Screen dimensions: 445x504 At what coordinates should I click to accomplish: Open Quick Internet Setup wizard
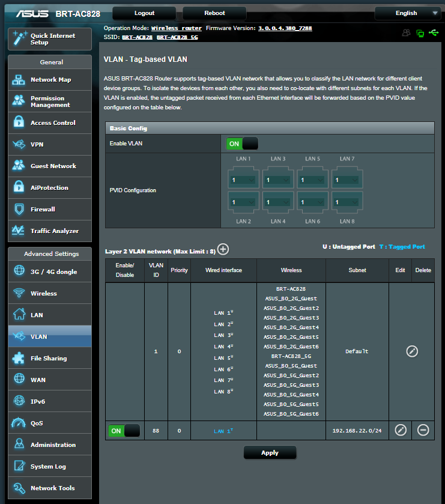click(50, 39)
